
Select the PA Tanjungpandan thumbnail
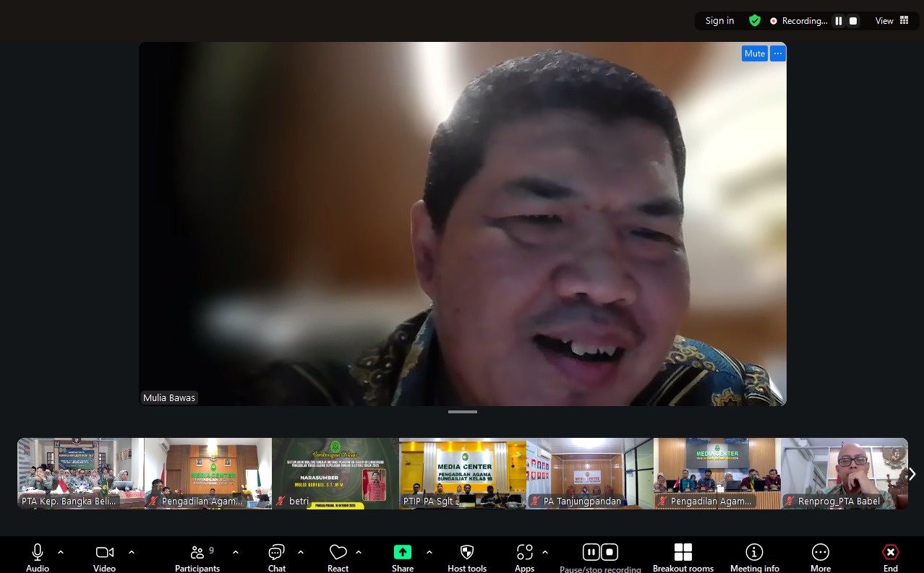(x=590, y=473)
